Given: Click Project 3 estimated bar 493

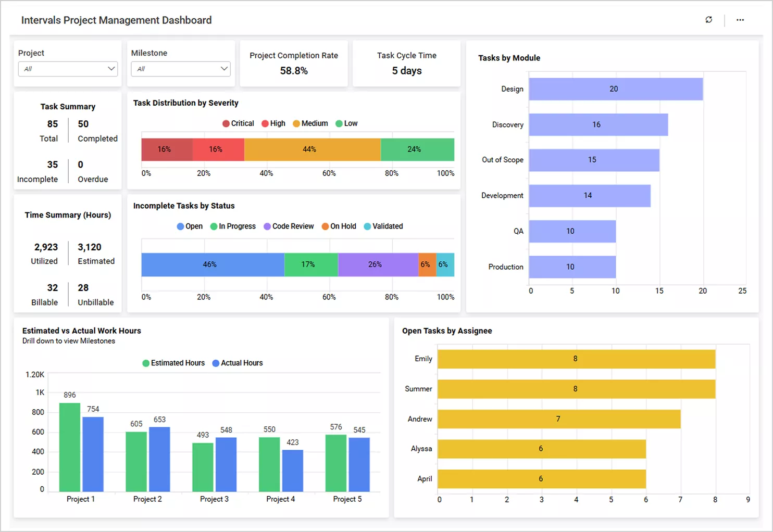Looking at the screenshot, I should click(x=203, y=467).
